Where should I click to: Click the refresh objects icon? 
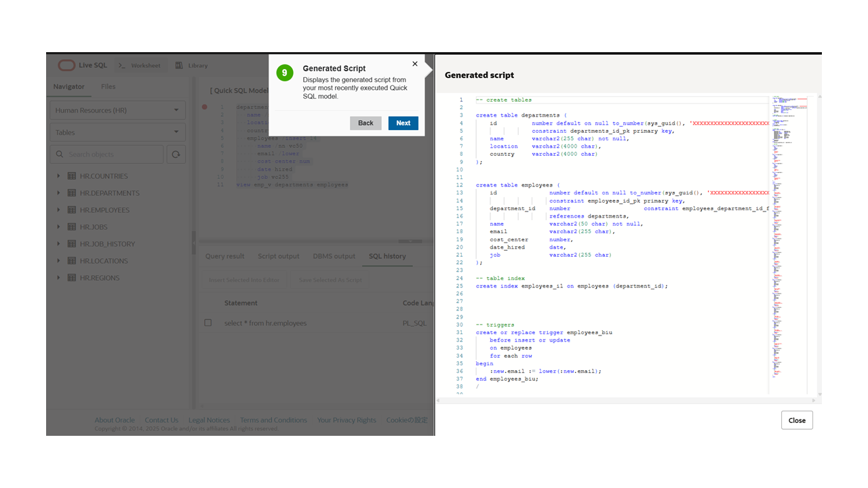[176, 155]
